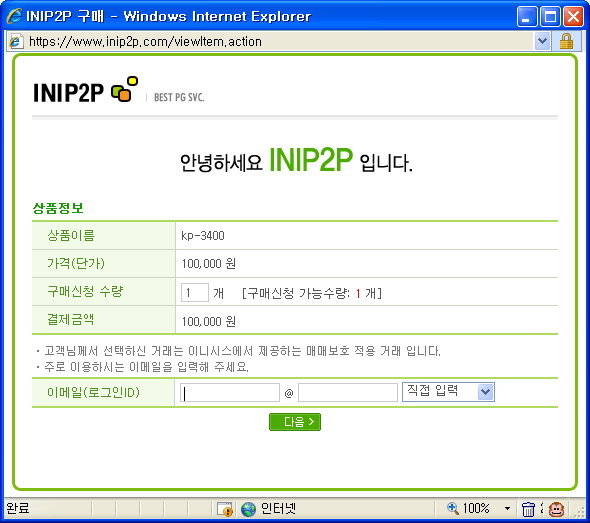Screen dimensions: 590x523
Task: Open the zoom level dropdown arrow next to 100%
Action: pyautogui.click(x=507, y=509)
